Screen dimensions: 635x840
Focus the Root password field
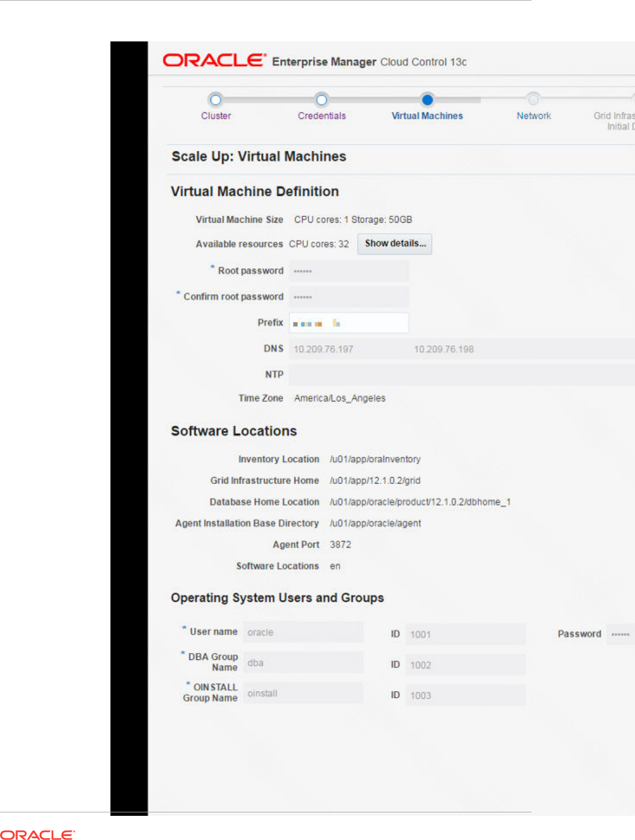[x=349, y=271]
